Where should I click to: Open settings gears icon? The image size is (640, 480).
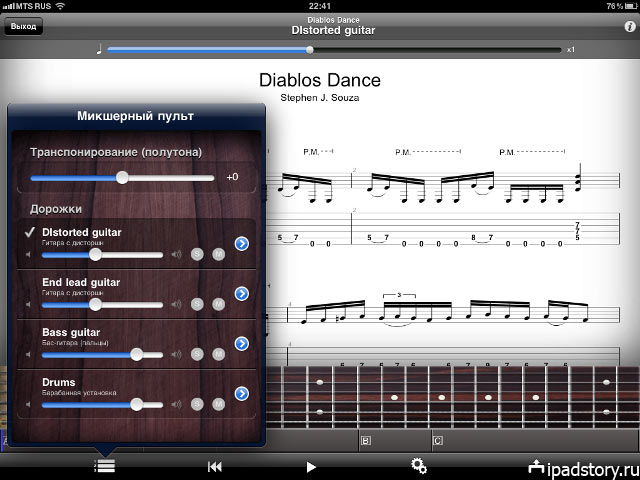(419, 466)
